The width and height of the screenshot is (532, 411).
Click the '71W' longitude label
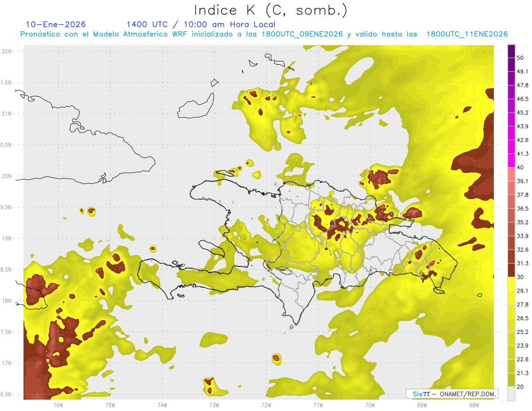[318, 405]
